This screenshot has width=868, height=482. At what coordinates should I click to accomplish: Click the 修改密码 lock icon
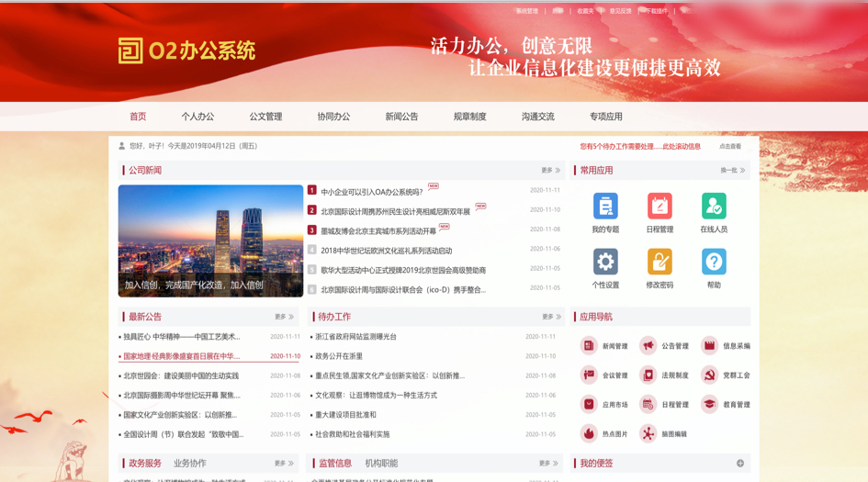click(659, 262)
